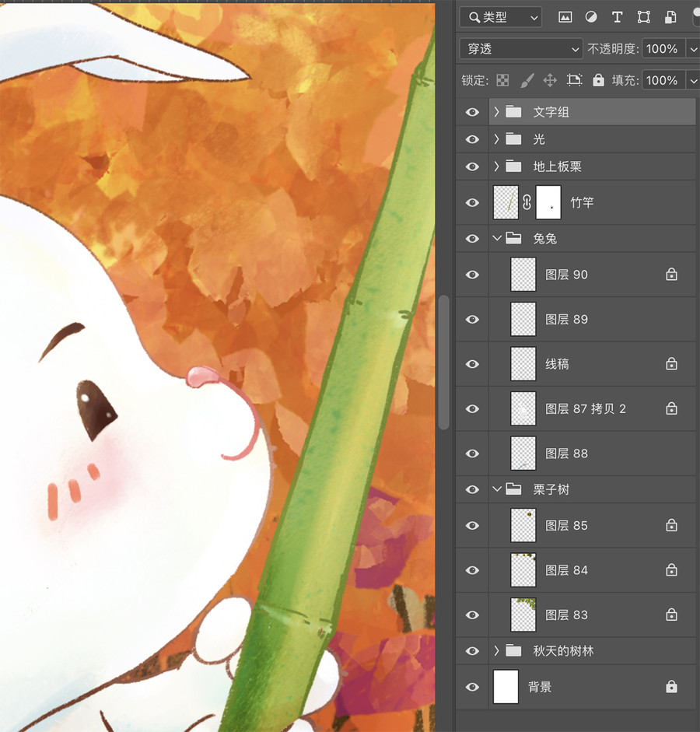This screenshot has height=732, width=700.
Task: Select the folder icon of 地上板栗 group
Action: (x=513, y=166)
